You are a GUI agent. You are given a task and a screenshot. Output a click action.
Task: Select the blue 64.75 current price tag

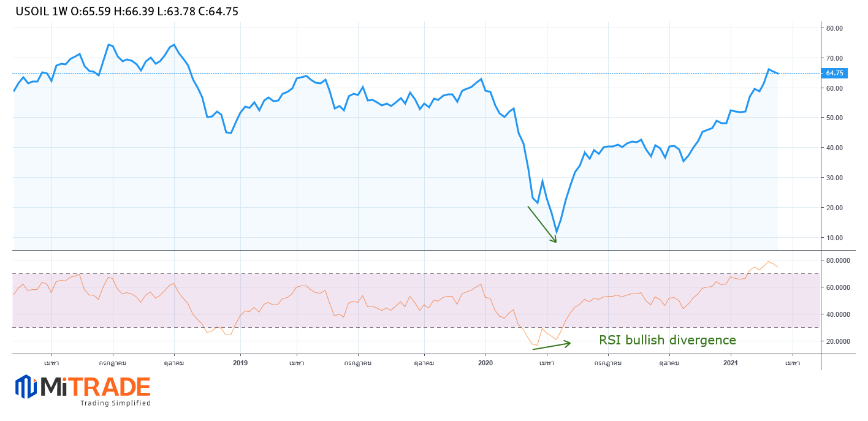point(834,73)
